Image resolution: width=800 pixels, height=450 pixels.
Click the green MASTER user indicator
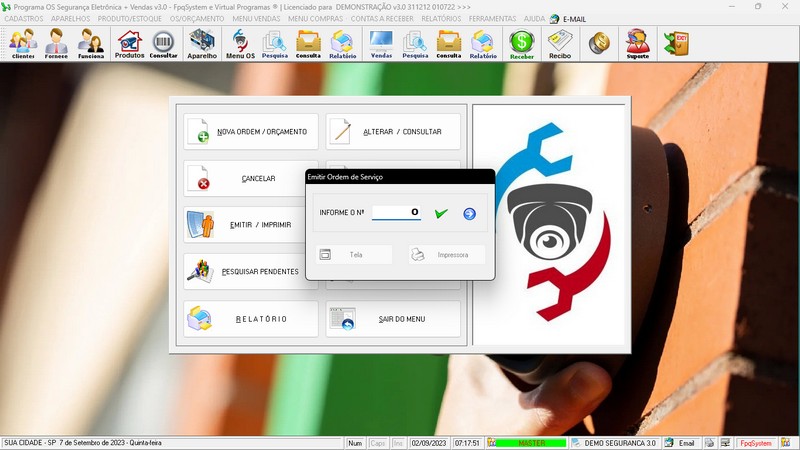531,443
